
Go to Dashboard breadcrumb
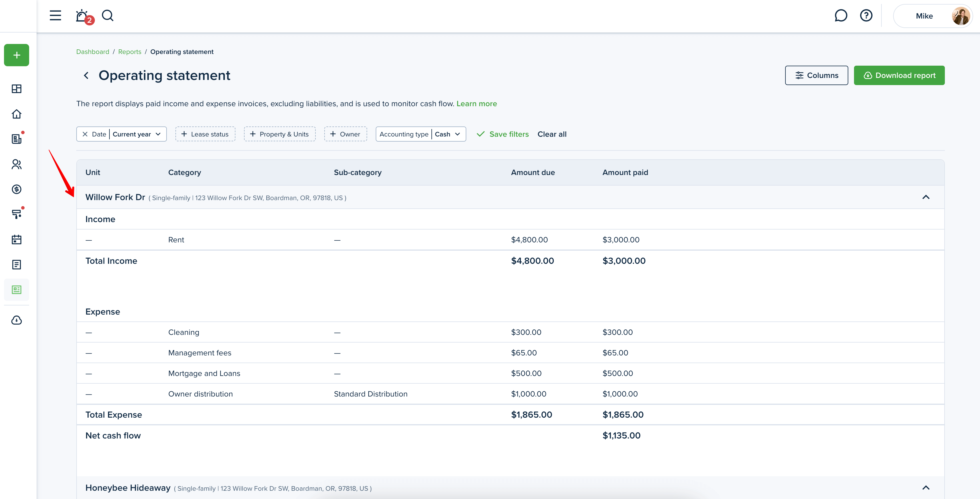93,52
